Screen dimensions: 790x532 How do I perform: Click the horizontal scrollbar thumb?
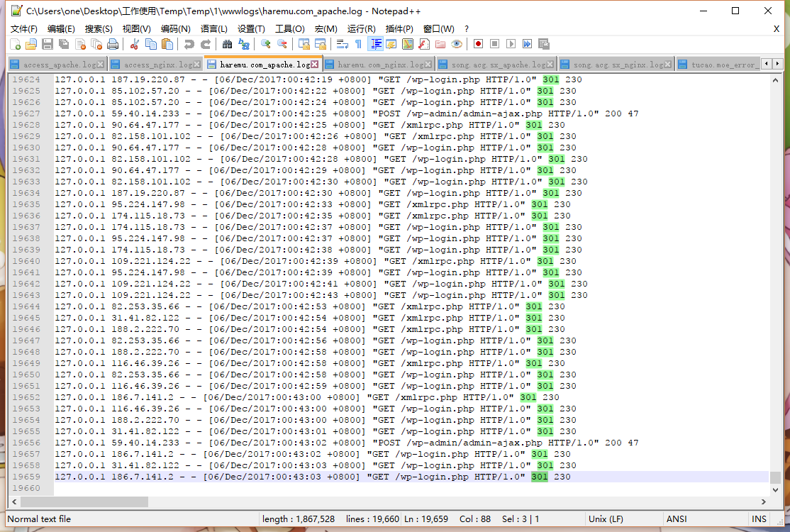coord(78,501)
